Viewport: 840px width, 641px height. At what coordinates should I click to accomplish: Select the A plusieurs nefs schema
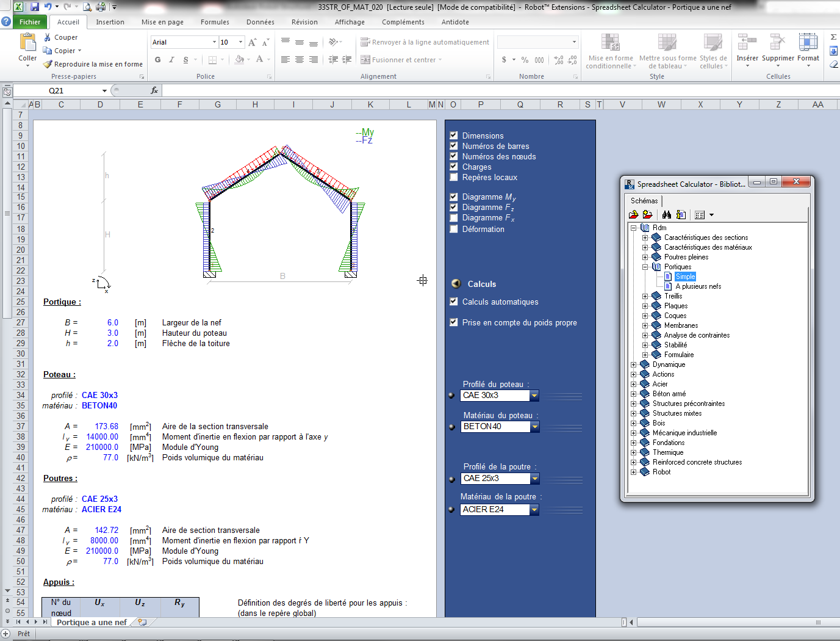click(698, 286)
